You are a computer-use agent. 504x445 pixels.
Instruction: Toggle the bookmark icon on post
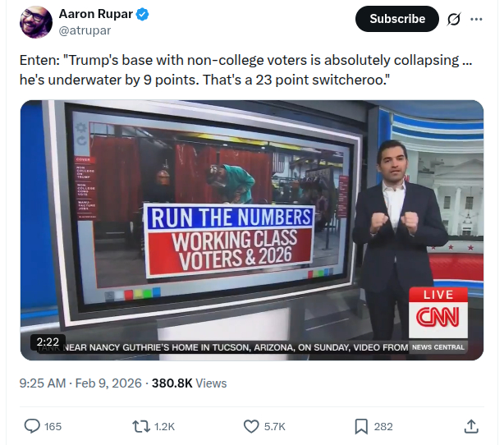pos(361,426)
